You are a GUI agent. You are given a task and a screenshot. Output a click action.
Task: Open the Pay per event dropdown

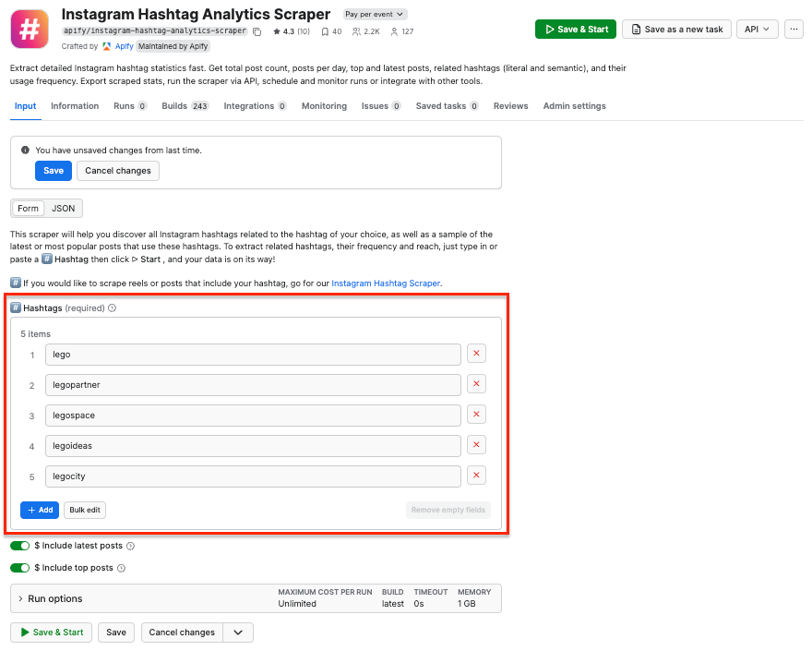[374, 14]
